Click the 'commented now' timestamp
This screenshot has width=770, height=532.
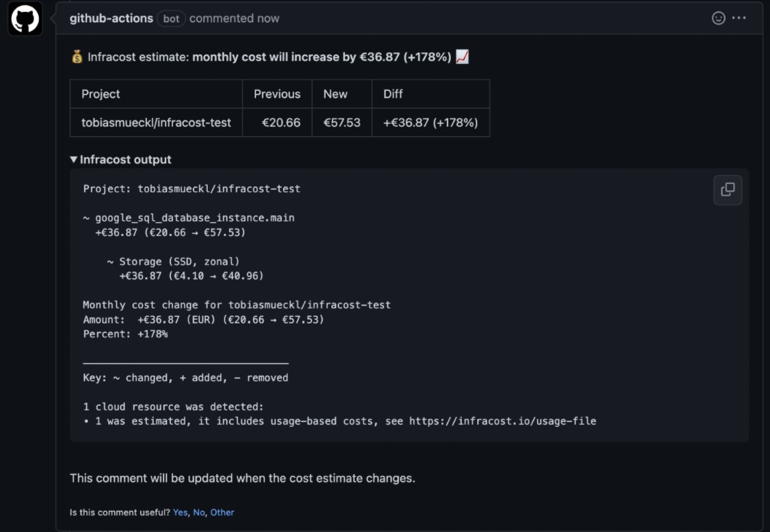pyautogui.click(x=234, y=18)
